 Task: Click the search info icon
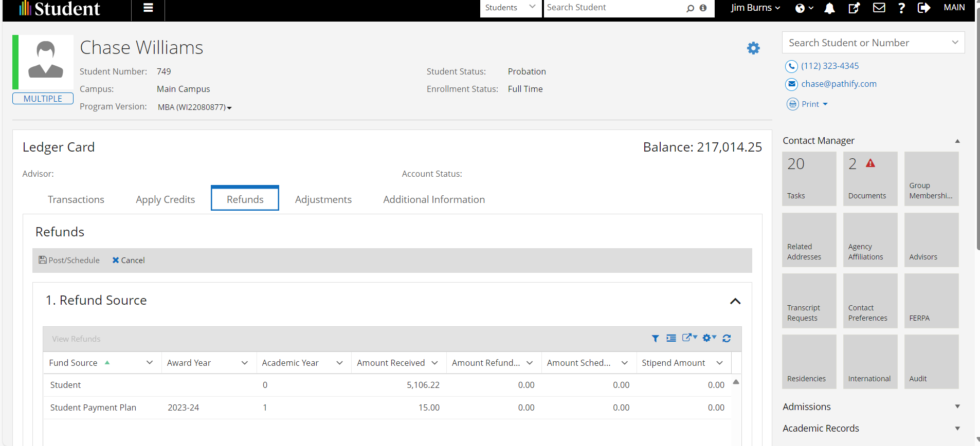(703, 8)
